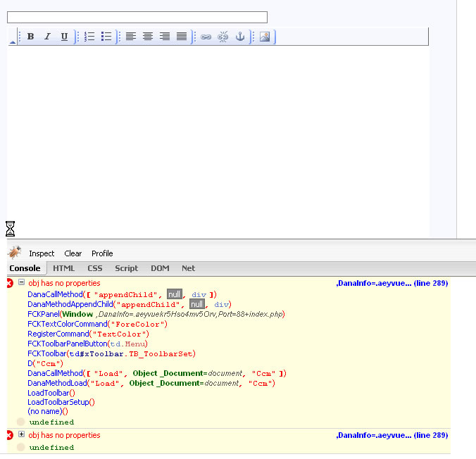Switch to the DOM tab
This screenshot has height=459, width=476.
pyautogui.click(x=160, y=268)
